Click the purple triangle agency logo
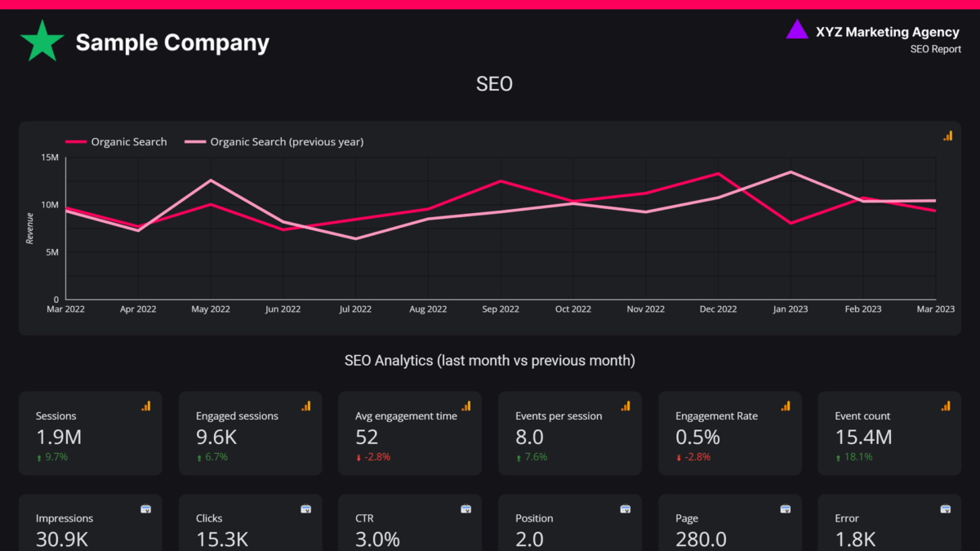980x551 pixels. tap(796, 30)
